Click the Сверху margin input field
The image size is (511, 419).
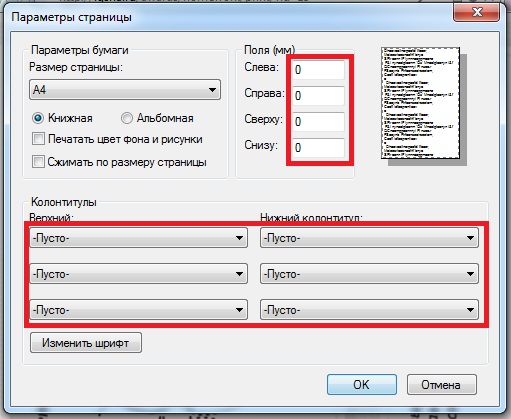[318, 122]
